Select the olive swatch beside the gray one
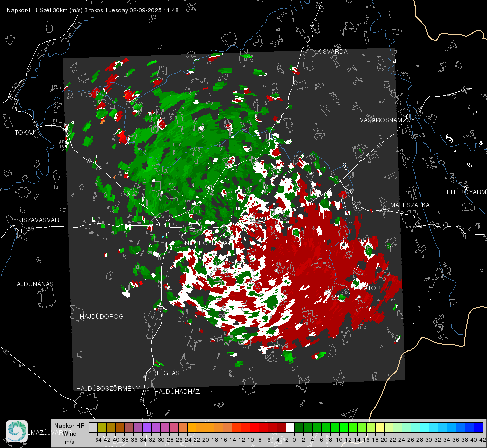 coord(102,427)
